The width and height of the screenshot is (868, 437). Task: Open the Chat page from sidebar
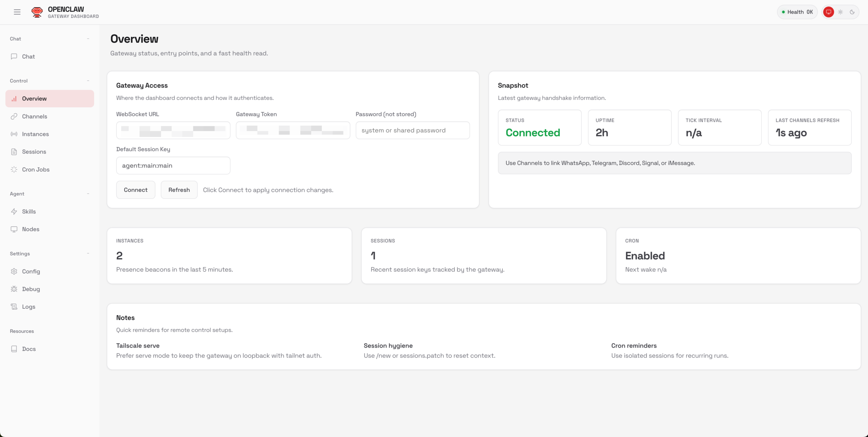coord(28,57)
